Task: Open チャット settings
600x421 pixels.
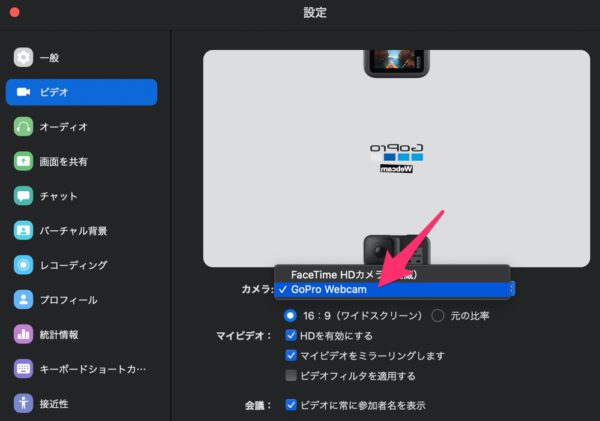Action: pyautogui.click(x=81, y=196)
